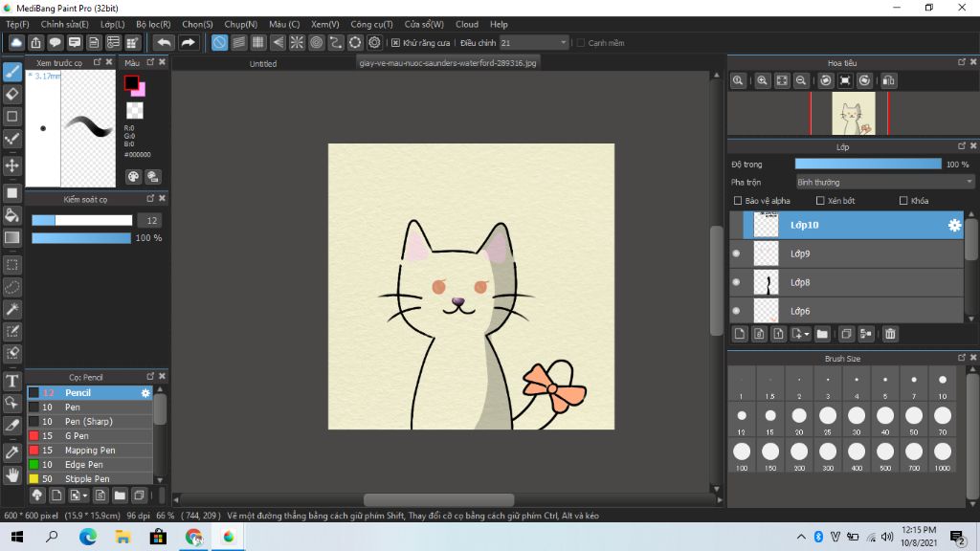Open snap settings gear icon
The height and width of the screenshot is (551, 980).
[x=374, y=42]
